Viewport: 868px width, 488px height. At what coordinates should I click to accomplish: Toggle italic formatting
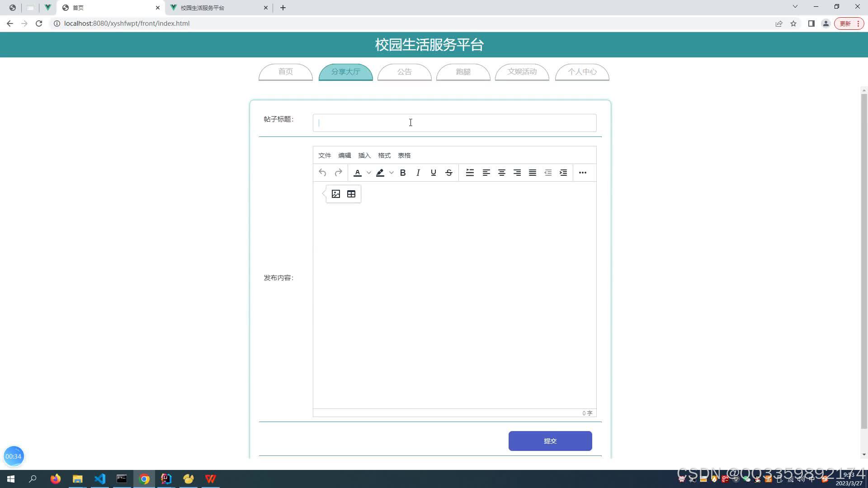click(x=418, y=173)
